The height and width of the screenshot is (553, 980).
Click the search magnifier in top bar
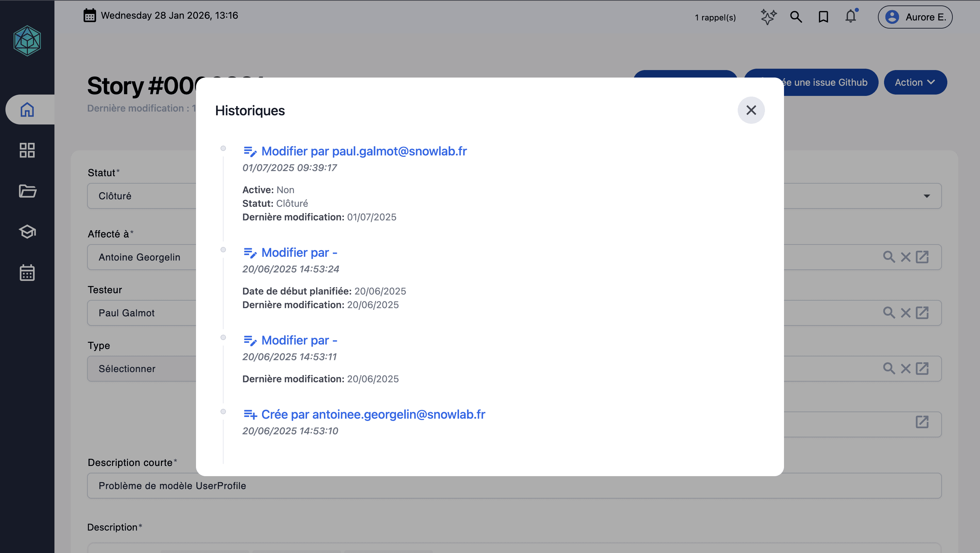point(796,17)
